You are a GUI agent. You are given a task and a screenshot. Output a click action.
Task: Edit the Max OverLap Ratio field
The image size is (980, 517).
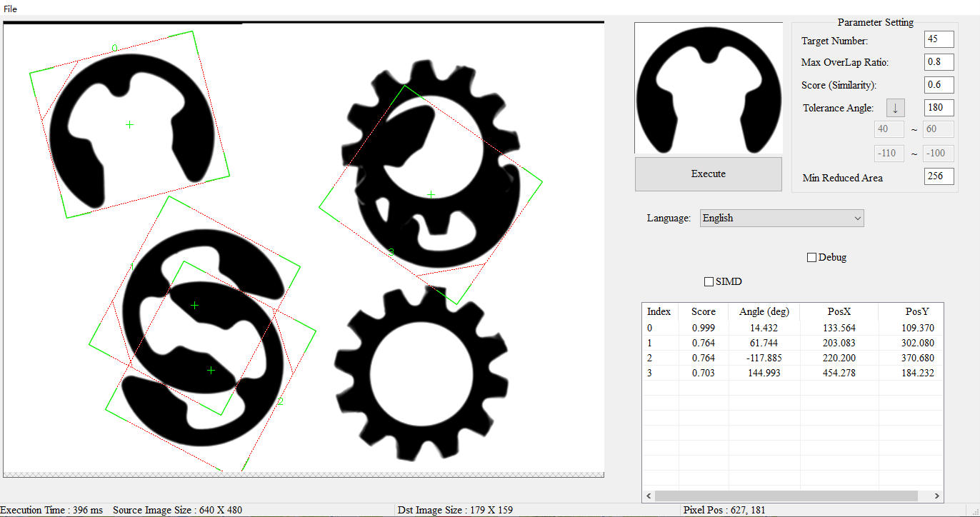(x=939, y=62)
